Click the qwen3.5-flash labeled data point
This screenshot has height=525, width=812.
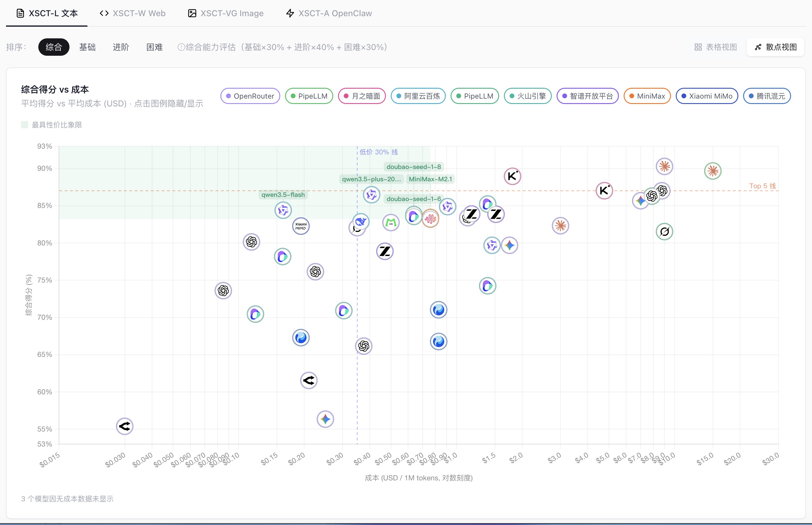click(283, 210)
